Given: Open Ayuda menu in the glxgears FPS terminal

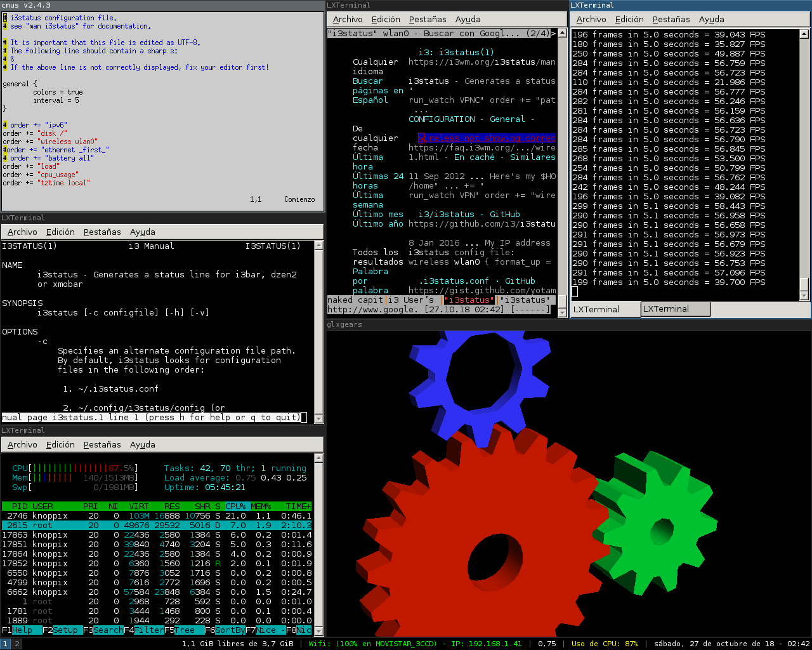Looking at the screenshot, I should click(x=712, y=20).
